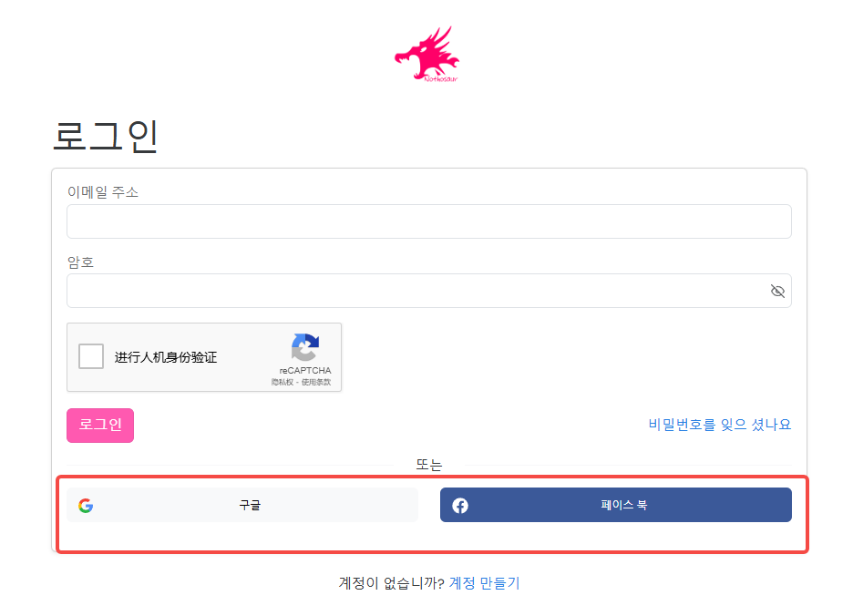Screen dimensions: 853x616
Task: Click the pink dragon logo
Action: 426,56
